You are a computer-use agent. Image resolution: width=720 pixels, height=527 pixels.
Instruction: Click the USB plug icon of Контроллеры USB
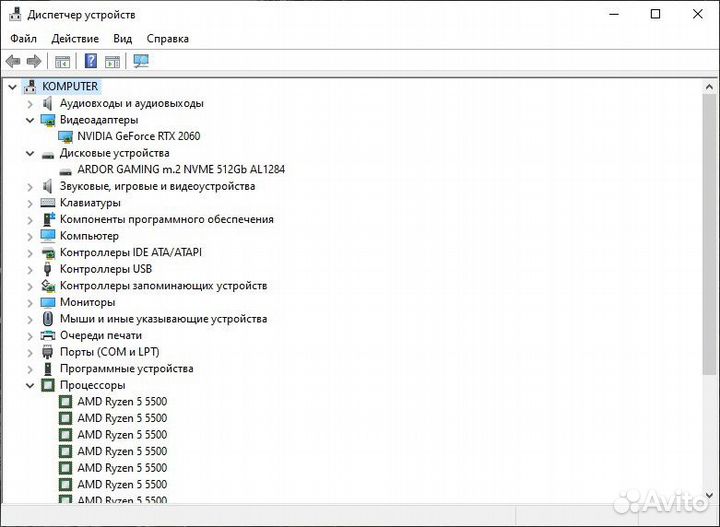click(x=47, y=269)
